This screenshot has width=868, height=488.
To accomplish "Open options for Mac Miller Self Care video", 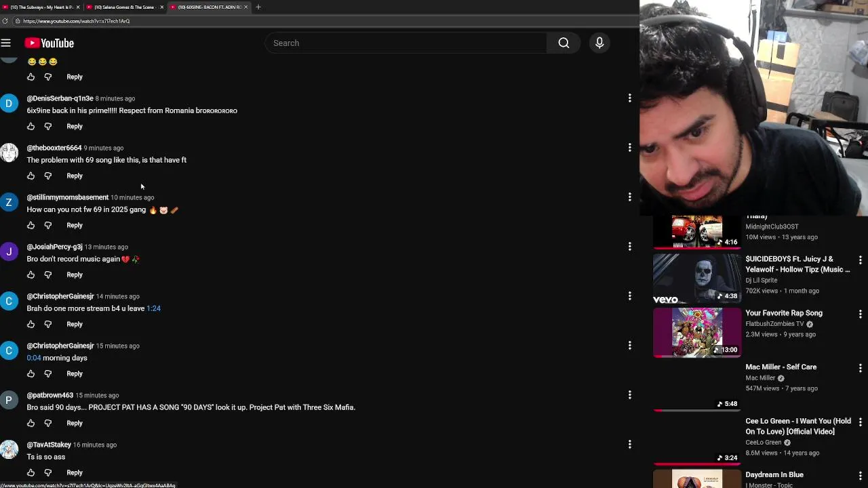I will tap(860, 368).
